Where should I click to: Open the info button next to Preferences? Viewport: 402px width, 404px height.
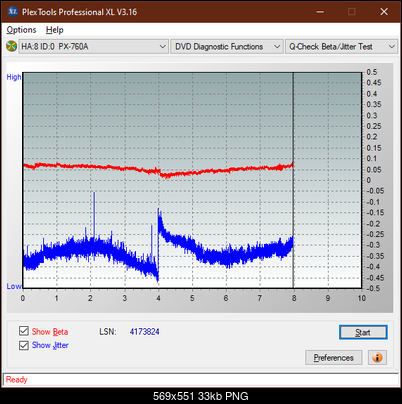coord(377,358)
